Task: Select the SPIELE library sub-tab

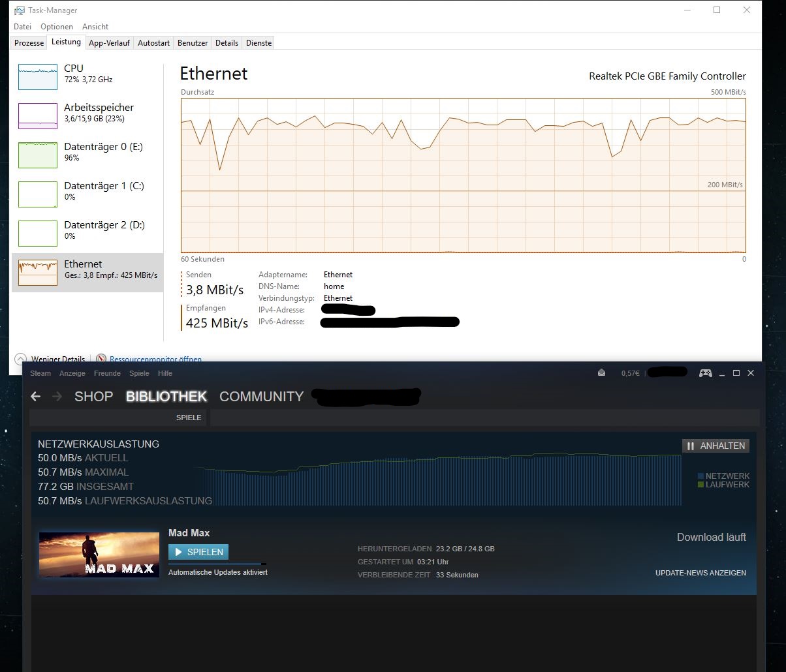Action: pos(189,417)
